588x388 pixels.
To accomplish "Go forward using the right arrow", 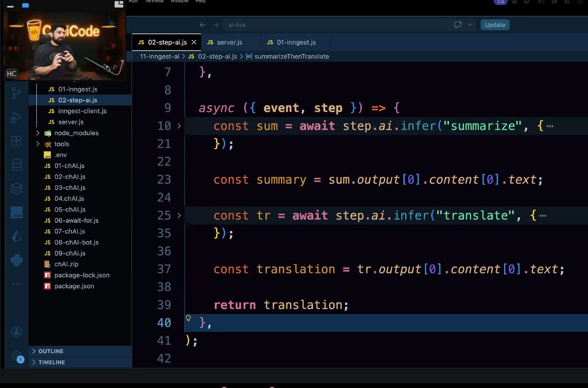I will pos(216,24).
